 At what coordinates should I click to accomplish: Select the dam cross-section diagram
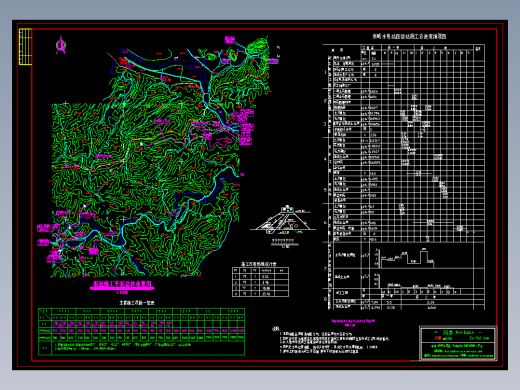pyautogui.click(x=283, y=220)
